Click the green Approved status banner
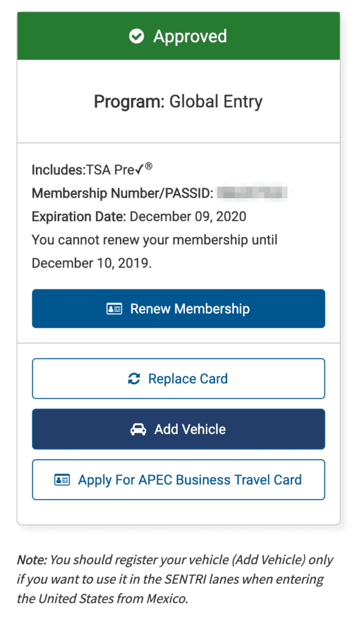This screenshot has width=364, height=624. [178, 36]
